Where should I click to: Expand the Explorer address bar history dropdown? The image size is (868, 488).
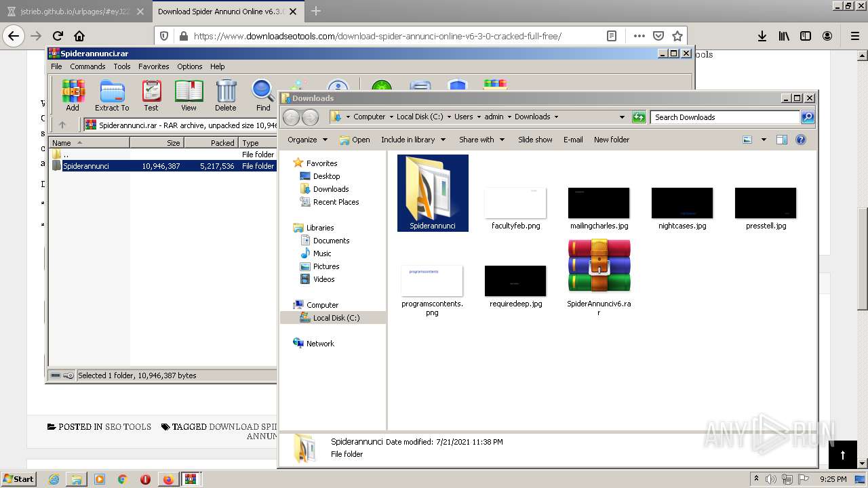(622, 117)
